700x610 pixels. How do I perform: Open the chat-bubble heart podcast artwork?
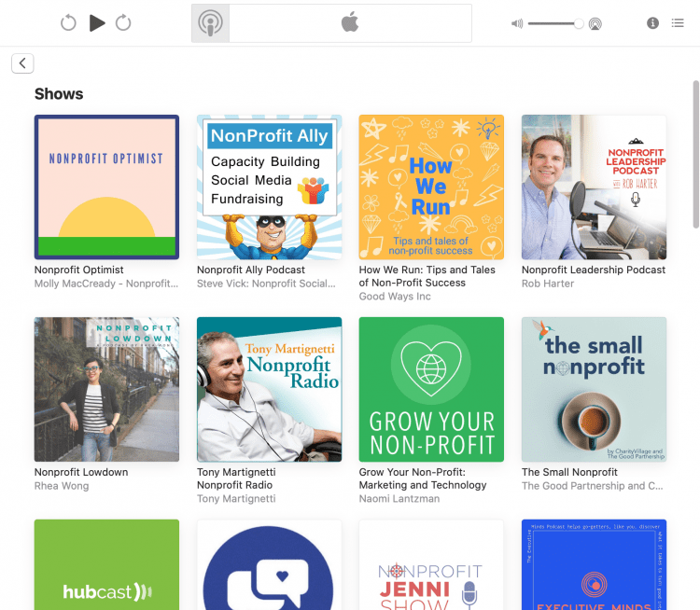269,564
